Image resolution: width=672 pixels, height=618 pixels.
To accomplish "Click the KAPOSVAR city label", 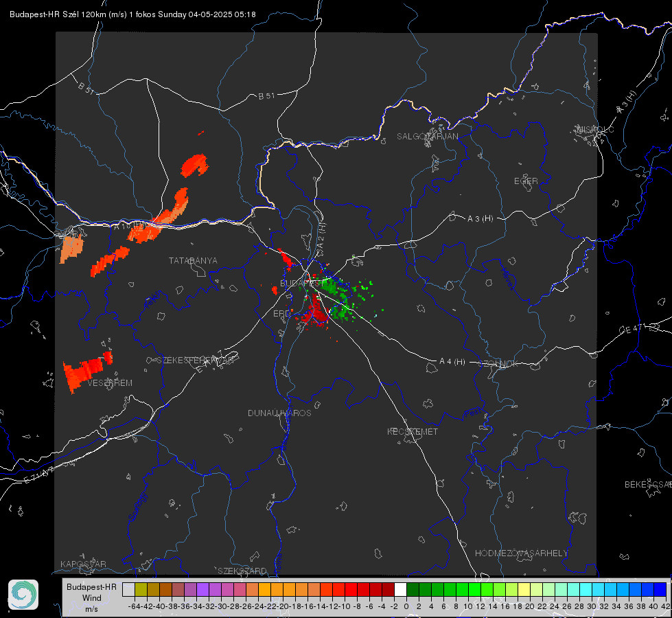I will pyautogui.click(x=83, y=564).
